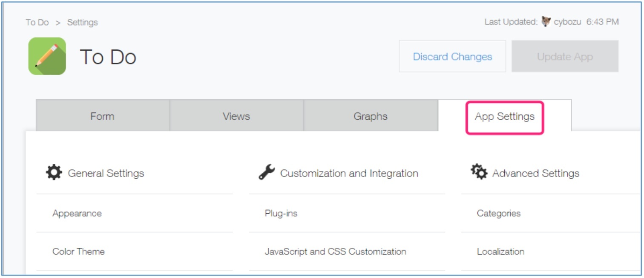This screenshot has height=278, width=644.
Task: Click the green pencil To Do app icon
Action: point(47,56)
